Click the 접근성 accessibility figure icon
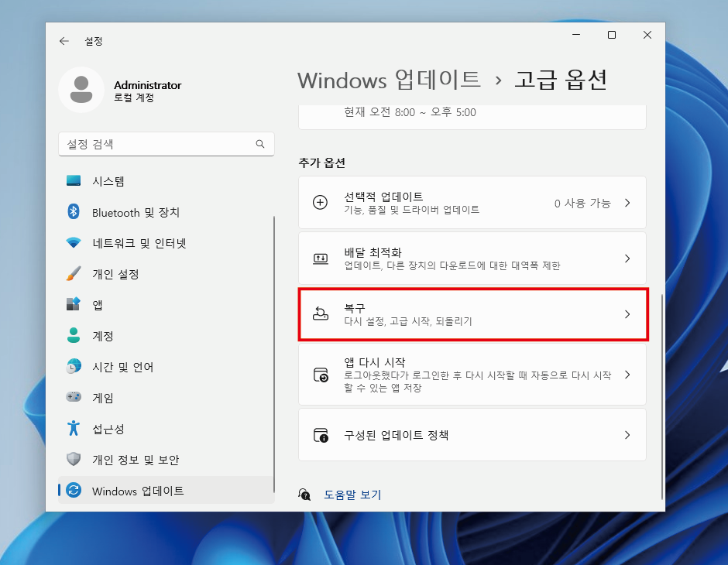The width and height of the screenshot is (728, 565). pyautogui.click(x=74, y=428)
